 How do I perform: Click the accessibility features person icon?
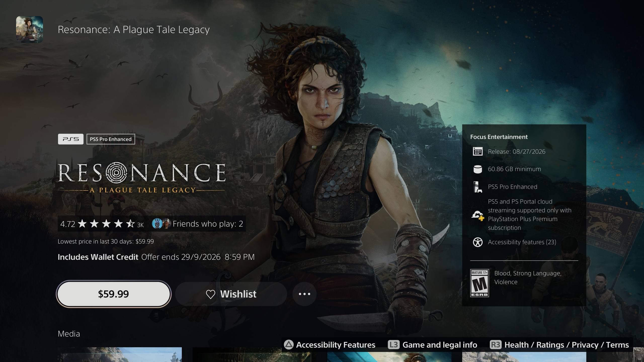coord(477,242)
